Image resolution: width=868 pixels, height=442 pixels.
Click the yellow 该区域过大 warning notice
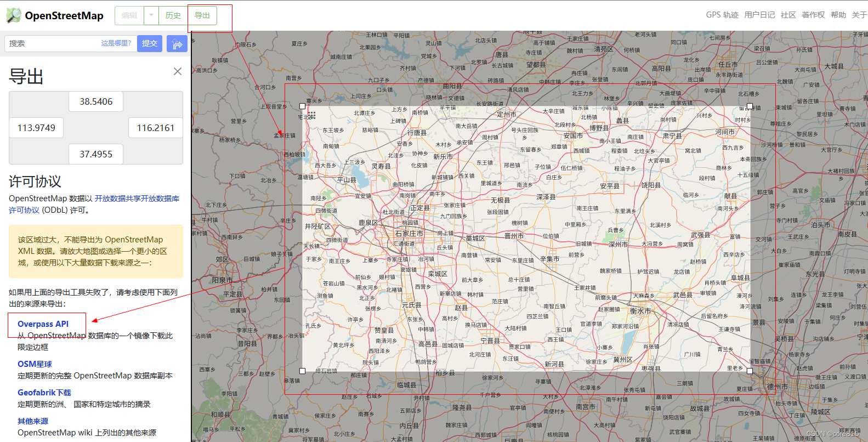pyautogui.click(x=96, y=251)
